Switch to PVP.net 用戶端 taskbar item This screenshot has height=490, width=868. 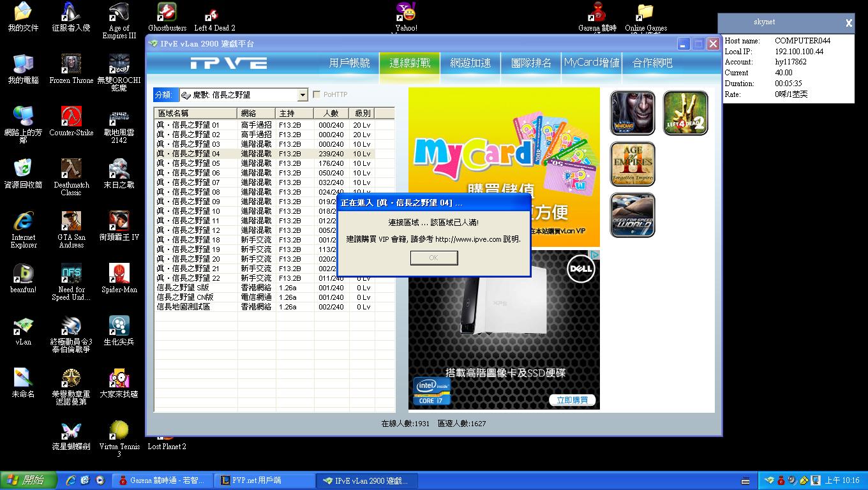click(x=254, y=480)
